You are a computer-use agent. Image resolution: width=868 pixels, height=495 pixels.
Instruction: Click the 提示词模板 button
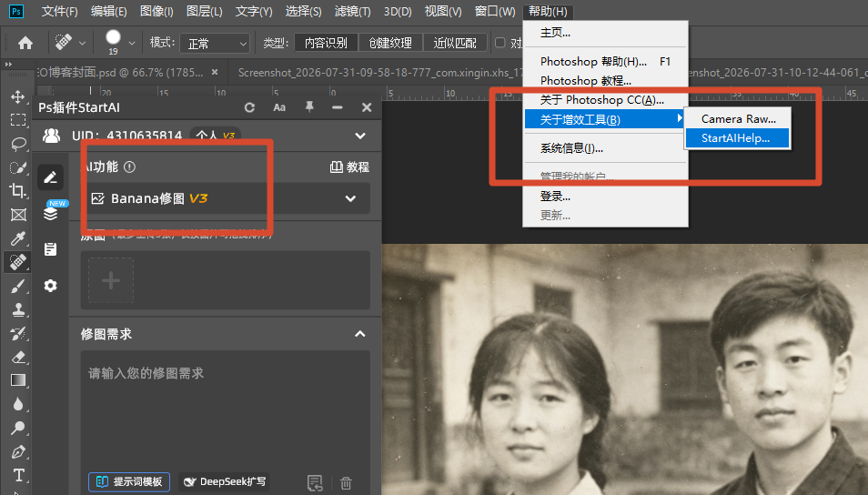(129, 481)
